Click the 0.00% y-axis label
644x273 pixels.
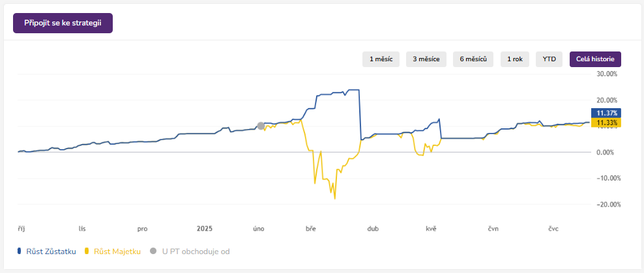click(x=608, y=152)
